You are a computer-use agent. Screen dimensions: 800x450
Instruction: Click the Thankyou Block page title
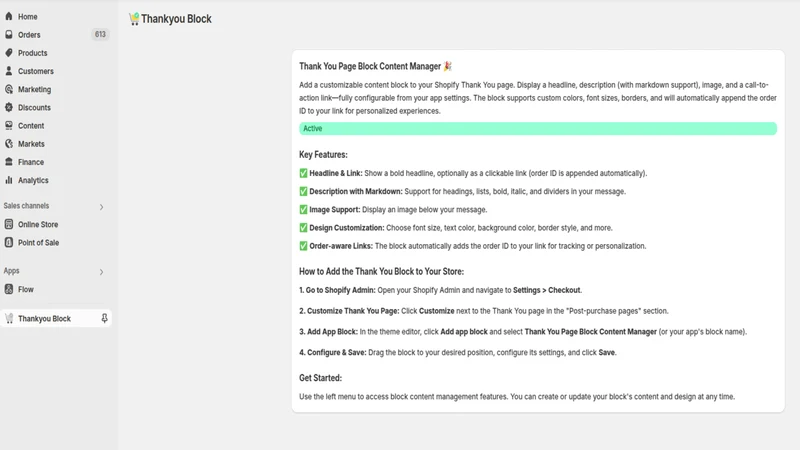point(176,19)
